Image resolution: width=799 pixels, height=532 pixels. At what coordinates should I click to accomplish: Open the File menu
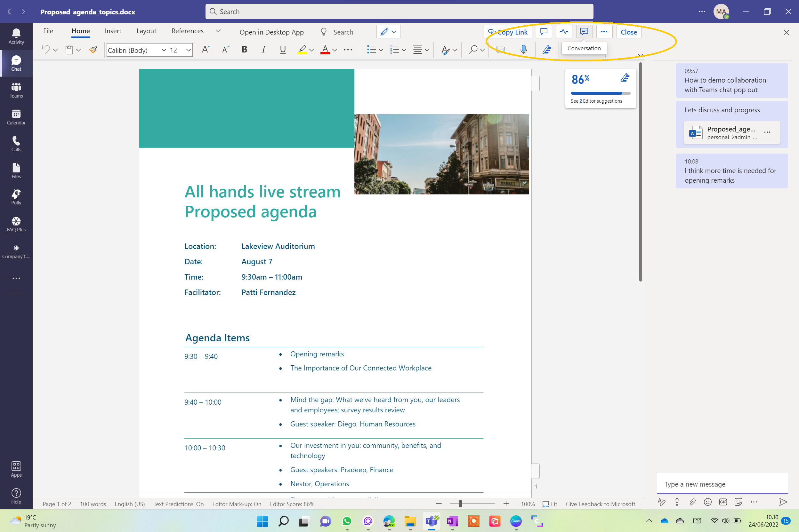(48, 31)
